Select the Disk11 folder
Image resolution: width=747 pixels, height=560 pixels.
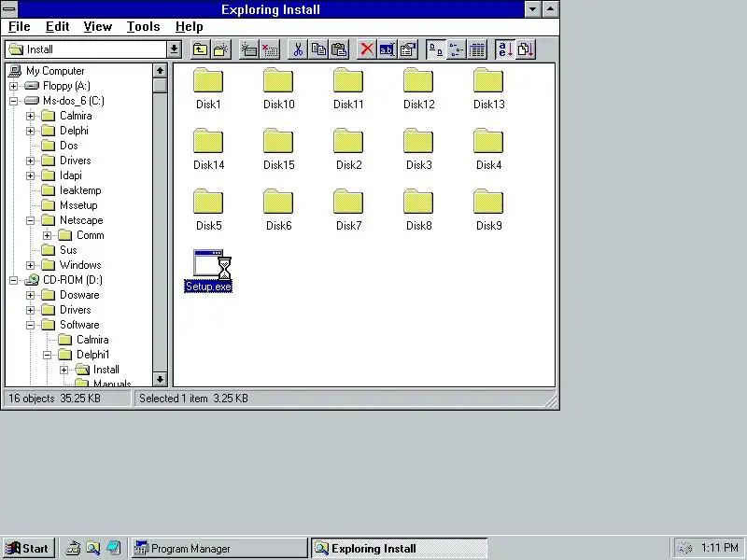click(348, 89)
